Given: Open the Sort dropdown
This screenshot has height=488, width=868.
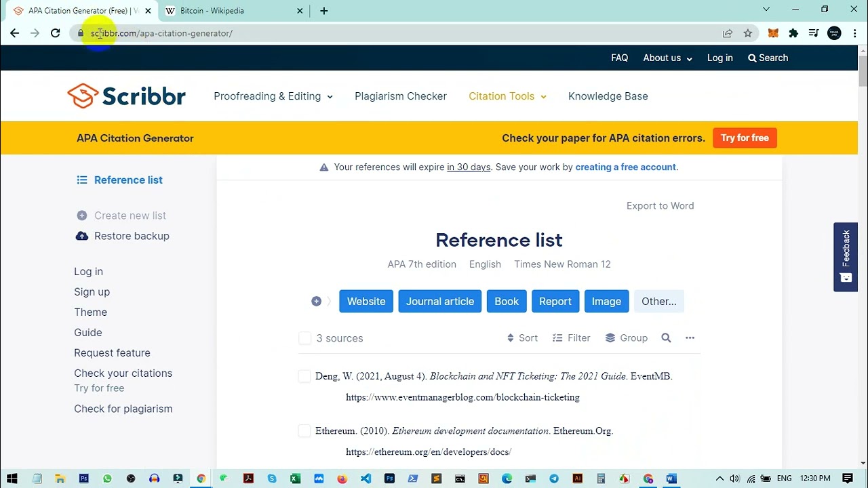Looking at the screenshot, I should (x=522, y=338).
